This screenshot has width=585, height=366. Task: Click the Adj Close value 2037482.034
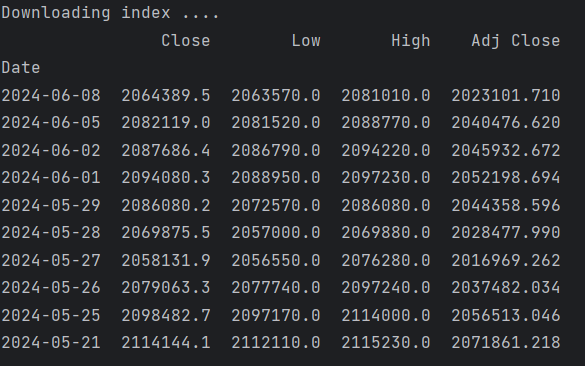pos(506,288)
